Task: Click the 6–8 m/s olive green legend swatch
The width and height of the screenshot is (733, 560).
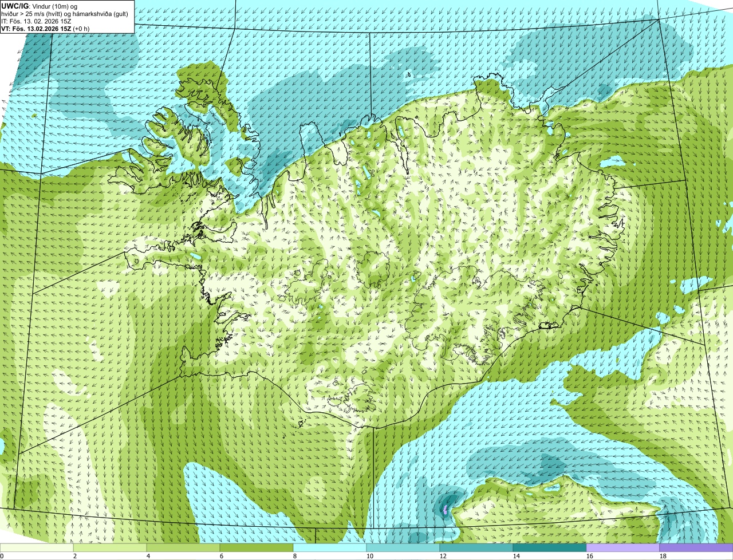Action: pyautogui.click(x=257, y=547)
